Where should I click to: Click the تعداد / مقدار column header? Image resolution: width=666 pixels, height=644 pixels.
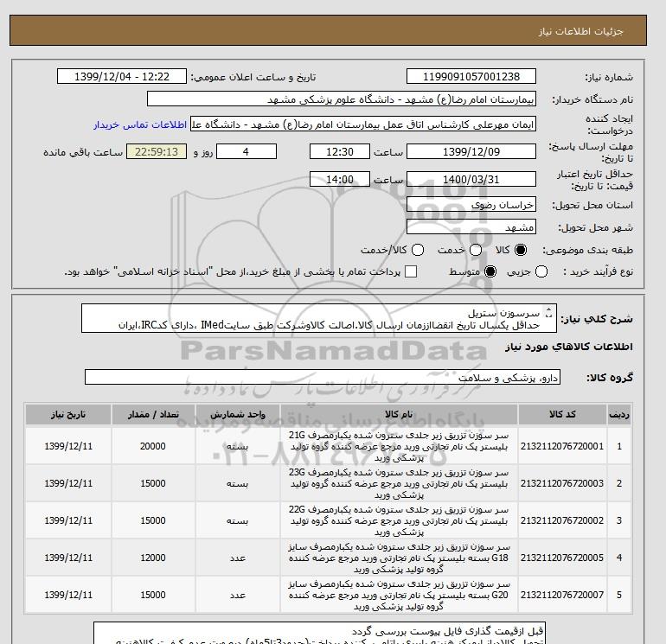tap(153, 414)
